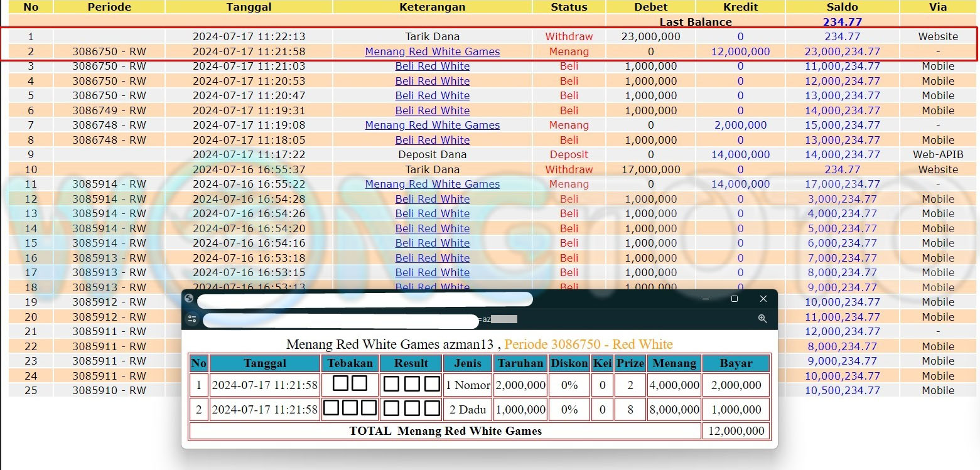This screenshot has width=980, height=470.
Task: Open Menang Red White Games link in row 7
Action: click(x=432, y=125)
